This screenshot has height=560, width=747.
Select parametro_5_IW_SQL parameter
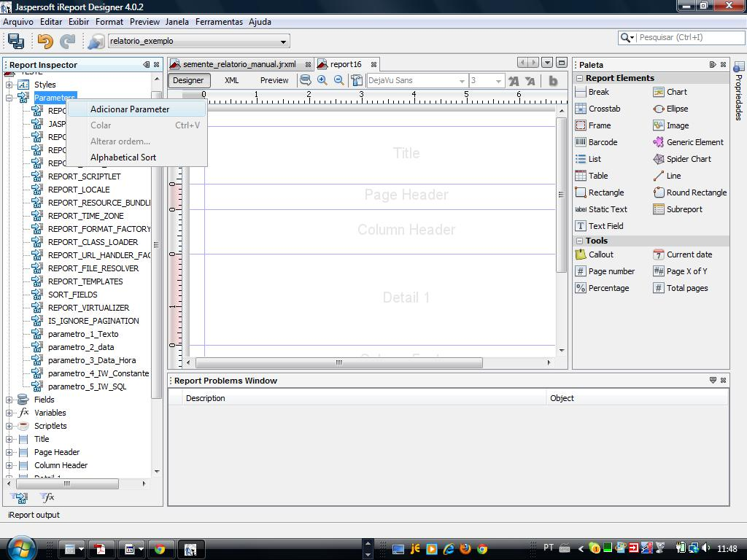[x=88, y=386]
